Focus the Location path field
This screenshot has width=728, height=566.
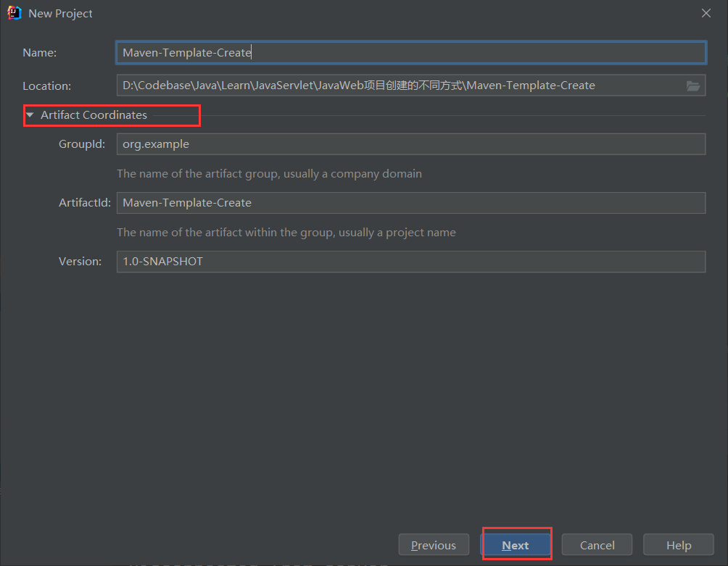399,86
